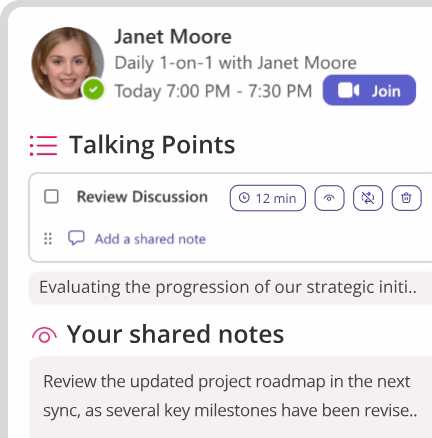The image size is (432, 438).
Task: Click the Talking Points heading
Action: coord(152,145)
